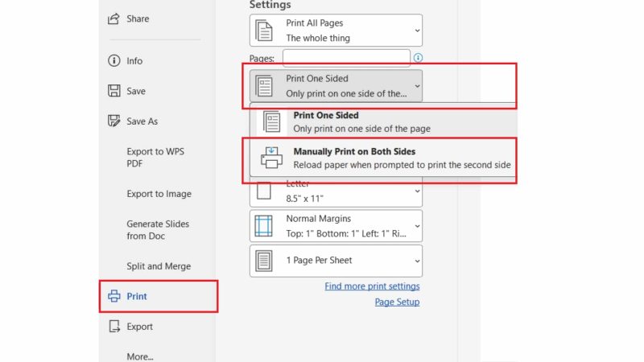The image size is (644, 362).
Task: Open the Info page
Action: [134, 61]
